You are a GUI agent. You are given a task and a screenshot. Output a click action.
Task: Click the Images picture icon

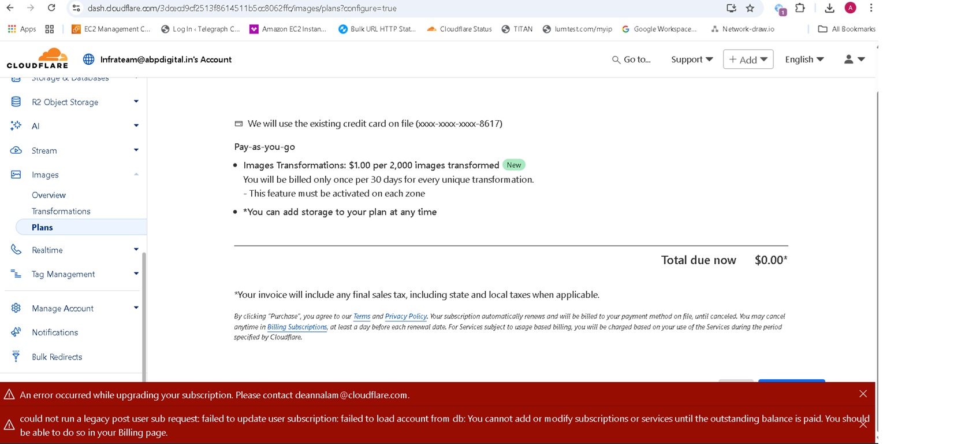click(x=16, y=175)
